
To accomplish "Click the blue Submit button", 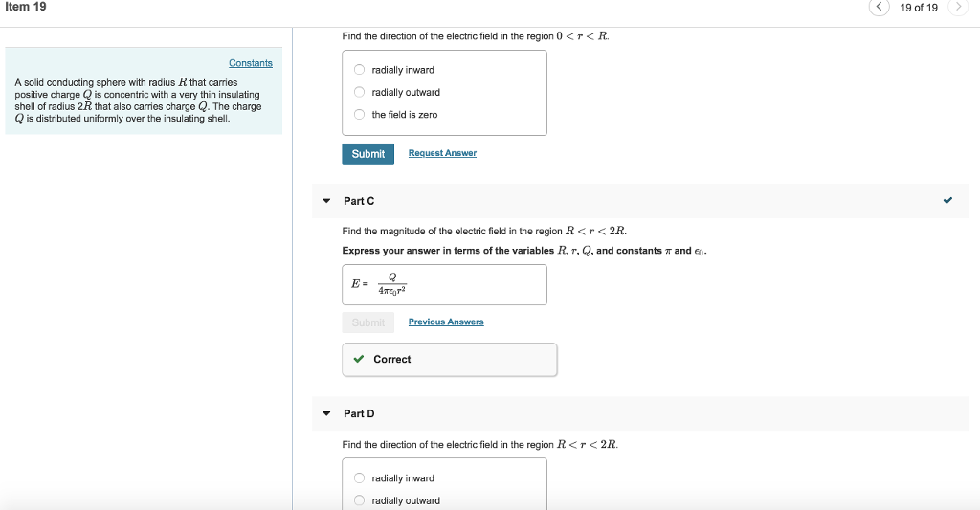I will 368,154.
